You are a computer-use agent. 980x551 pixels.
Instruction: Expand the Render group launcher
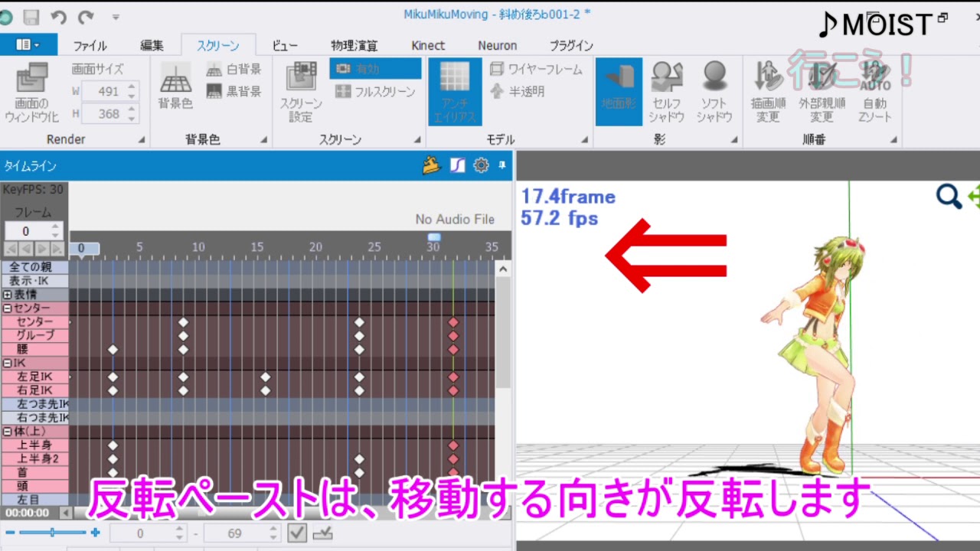[x=142, y=140]
